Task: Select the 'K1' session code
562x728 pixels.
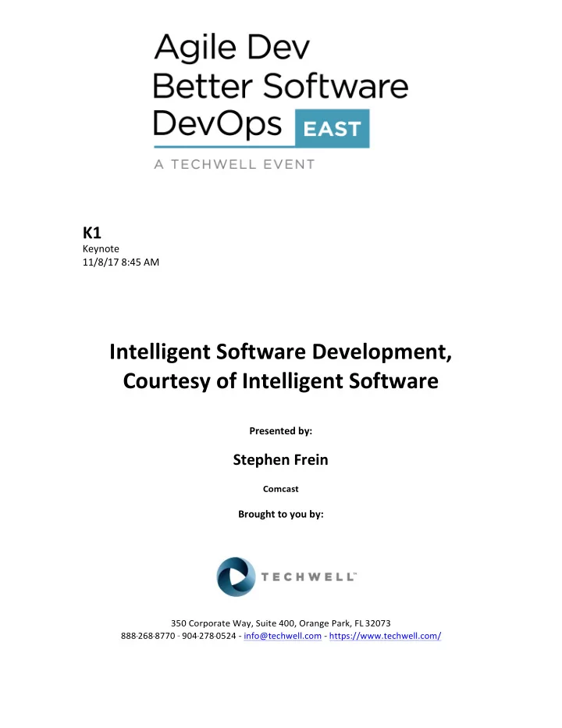Action: point(92,233)
